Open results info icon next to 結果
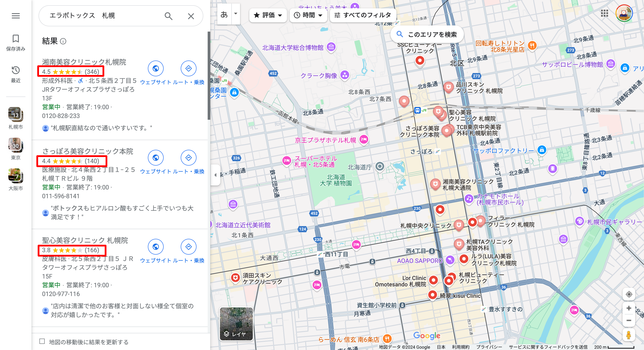The image size is (644, 350). coord(63,41)
